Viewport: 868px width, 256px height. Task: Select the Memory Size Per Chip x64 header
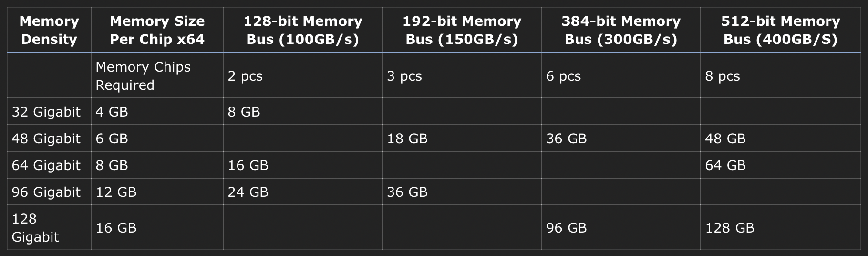tap(157, 30)
